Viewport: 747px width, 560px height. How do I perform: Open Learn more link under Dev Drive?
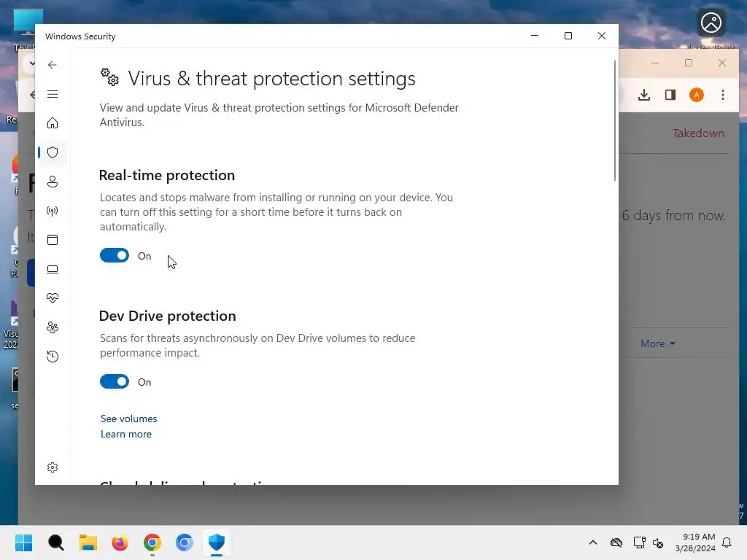point(125,434)
